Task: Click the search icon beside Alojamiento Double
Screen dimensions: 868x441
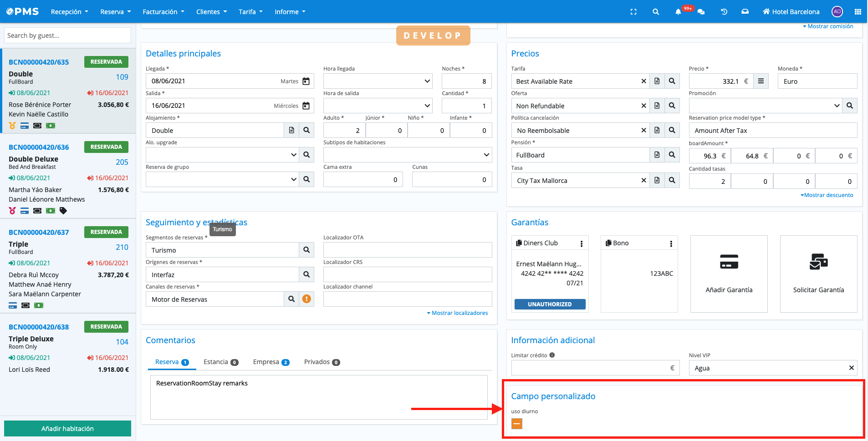Action: coord(306,130)
